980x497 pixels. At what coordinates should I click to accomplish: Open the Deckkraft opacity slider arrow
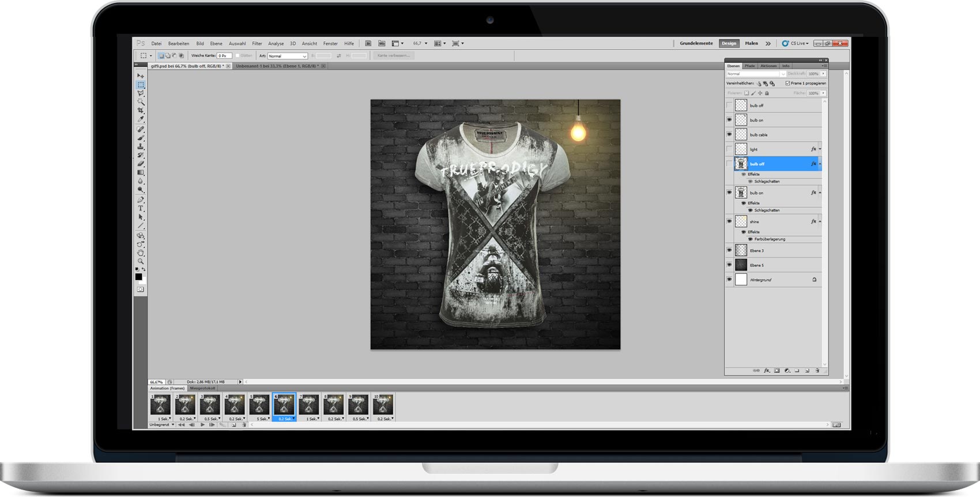point(823,74)
